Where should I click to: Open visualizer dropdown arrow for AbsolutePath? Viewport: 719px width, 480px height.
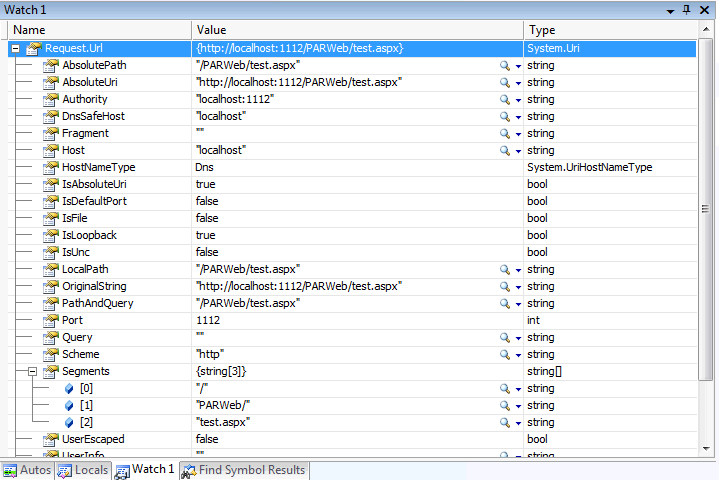point(518,66)
